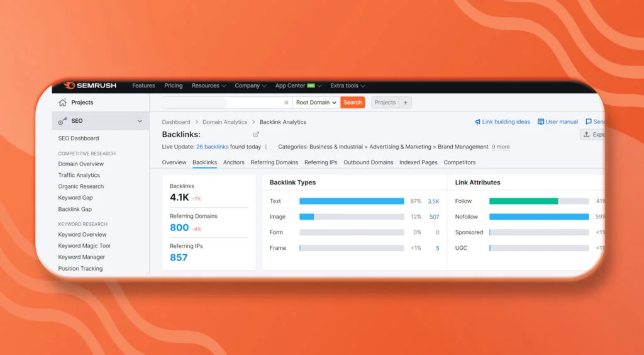Open the Projects home icon in sidebar
The image size is (644, 355).
[62, 103]
